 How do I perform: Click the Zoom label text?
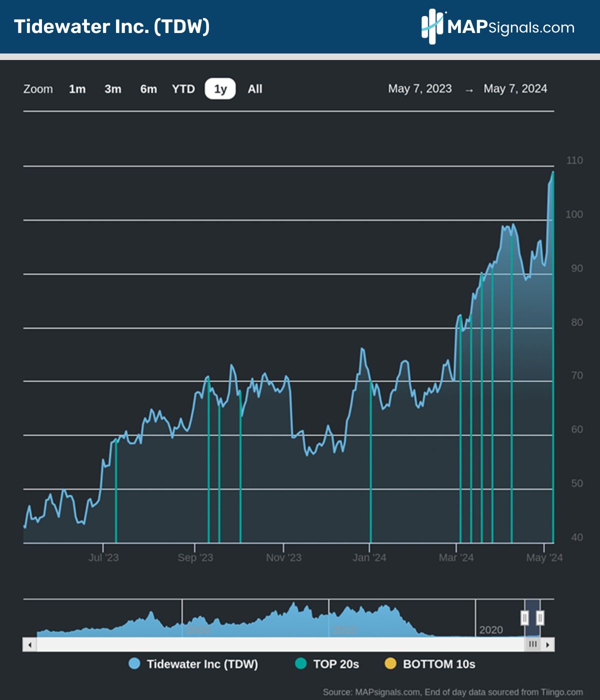pyautogui.click(x=38, y=89)
